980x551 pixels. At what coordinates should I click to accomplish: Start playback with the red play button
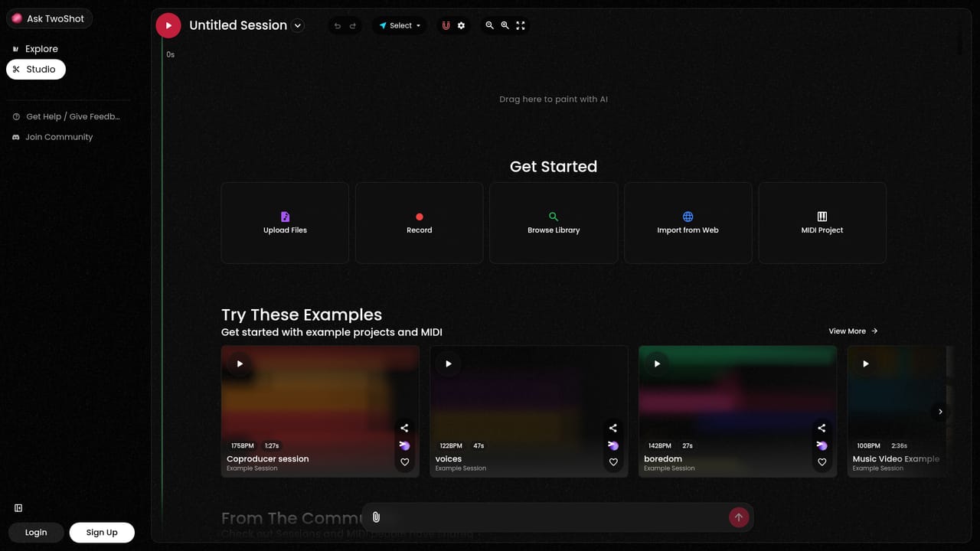pos(168,25)
